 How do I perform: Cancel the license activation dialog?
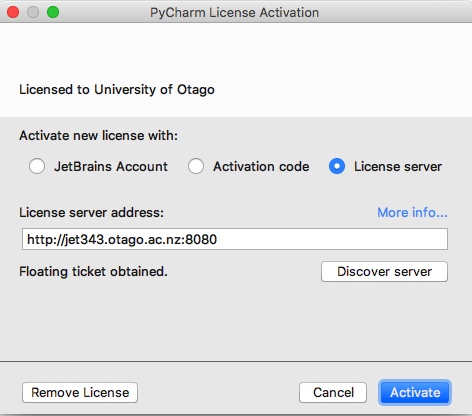tap(333, 392)
